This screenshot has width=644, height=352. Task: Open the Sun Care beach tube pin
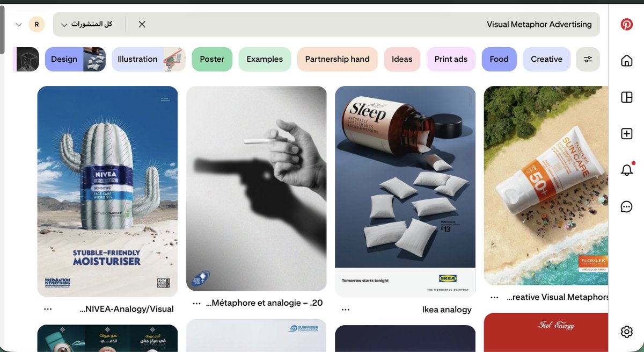point(546,185)
